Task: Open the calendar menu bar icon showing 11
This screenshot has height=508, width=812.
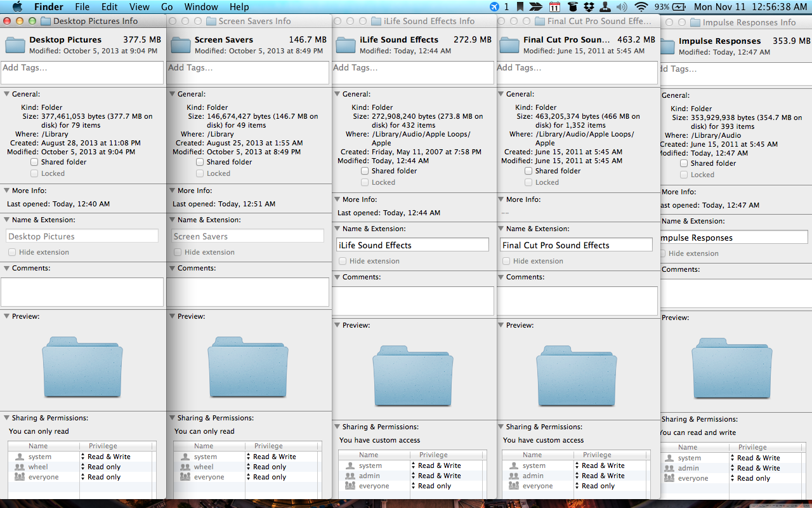Action: pos(554,7)
